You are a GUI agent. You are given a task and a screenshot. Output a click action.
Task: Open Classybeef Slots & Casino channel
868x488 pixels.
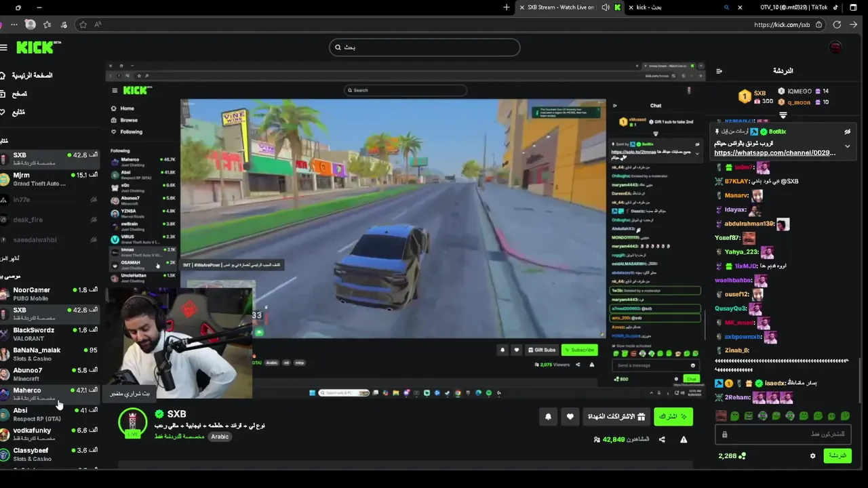click(x=50, y=454)
